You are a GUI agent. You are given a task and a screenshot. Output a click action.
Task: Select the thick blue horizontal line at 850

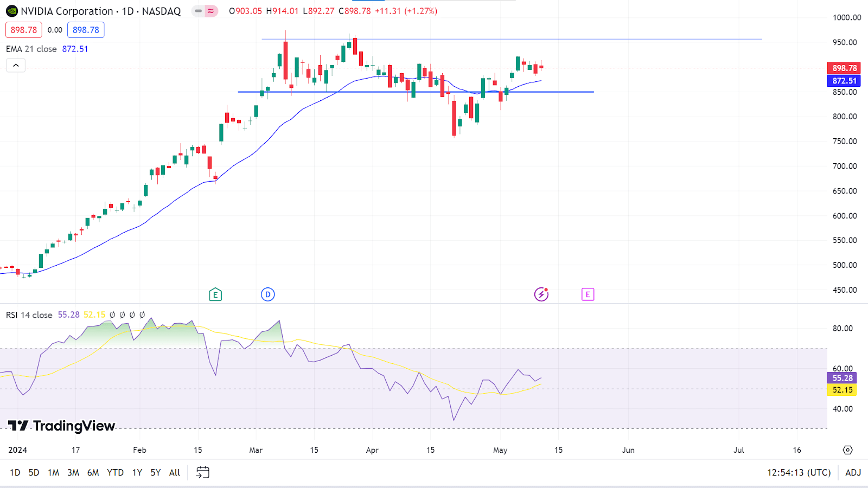[x=416, y=92]
